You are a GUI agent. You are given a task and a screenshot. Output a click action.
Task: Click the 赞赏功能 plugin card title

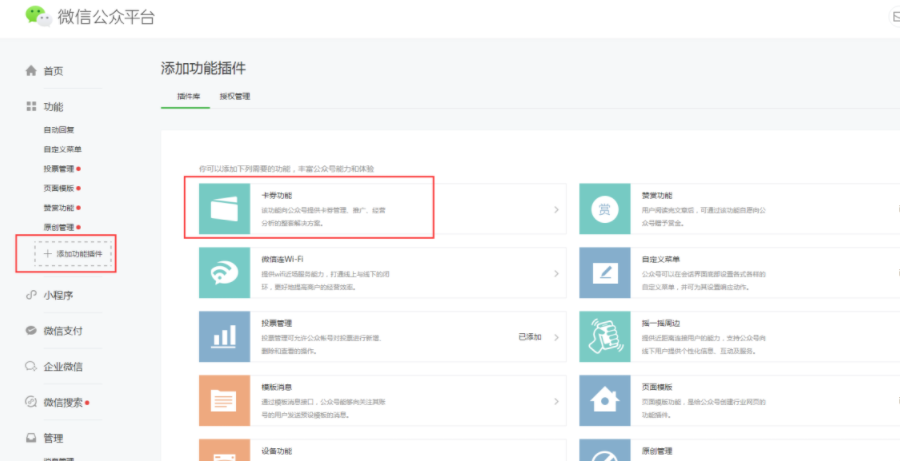coord(657,196)
